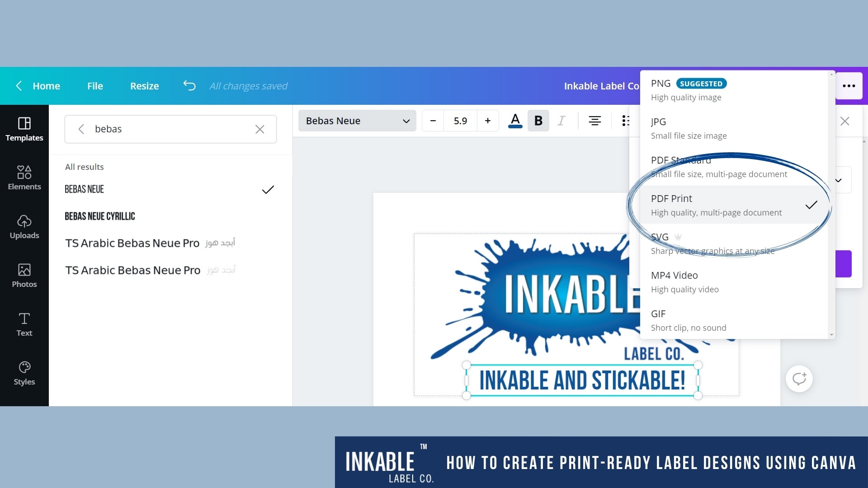Open the text color picker

pyautogui.click(x=515, y=121)
